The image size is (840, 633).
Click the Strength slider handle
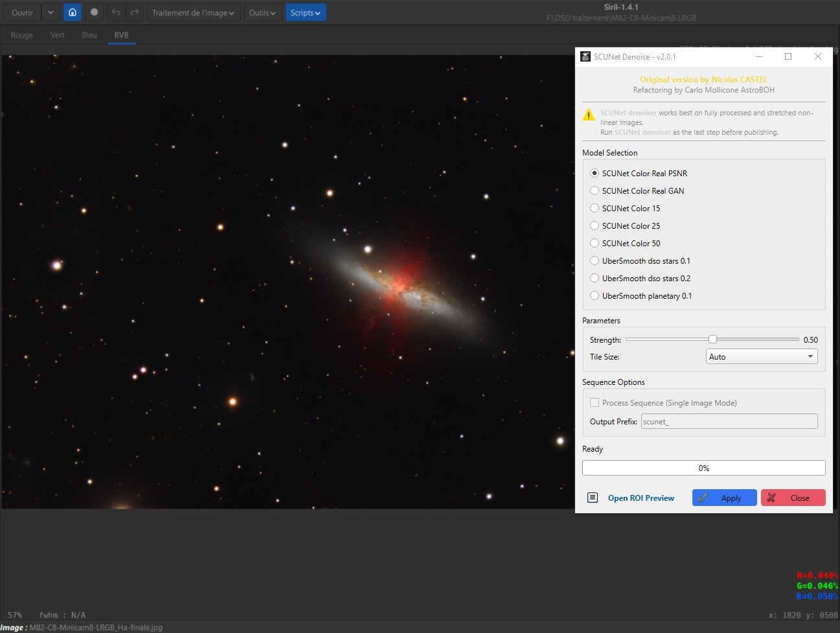click(x=712, y=339)
